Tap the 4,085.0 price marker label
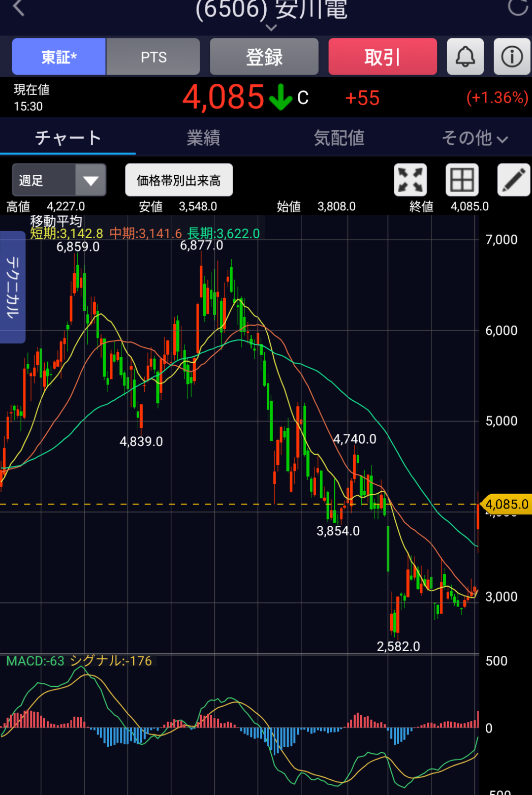This screenshot has width=532, height=795. pyautogui.click(x=507, y=504)
